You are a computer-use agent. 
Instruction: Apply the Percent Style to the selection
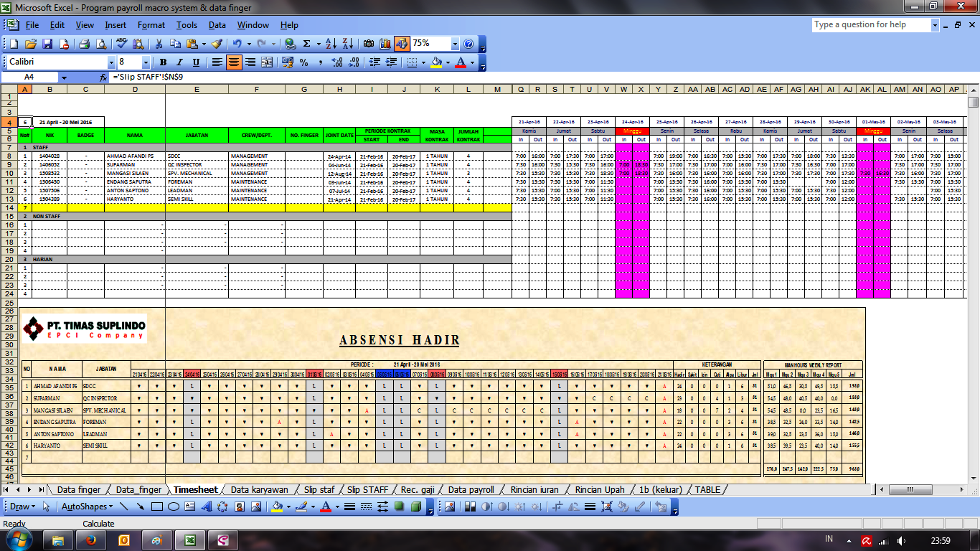click(x=305, y=62)
